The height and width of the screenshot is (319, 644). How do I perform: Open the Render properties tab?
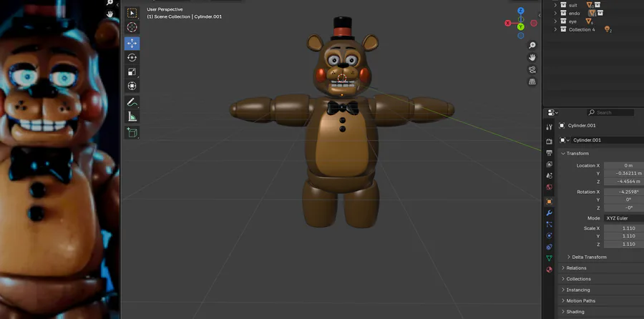coord(549,142)
